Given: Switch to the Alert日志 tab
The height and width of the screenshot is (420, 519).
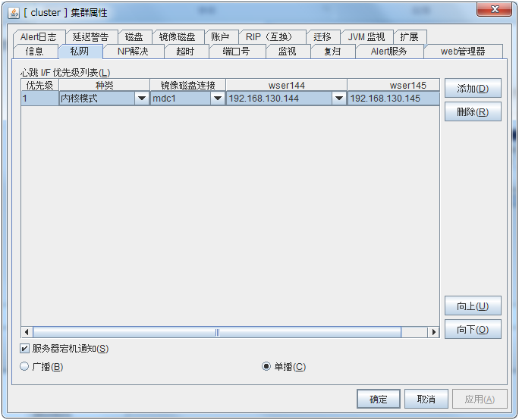Looking at the screenshot, I should click(38, 37).
